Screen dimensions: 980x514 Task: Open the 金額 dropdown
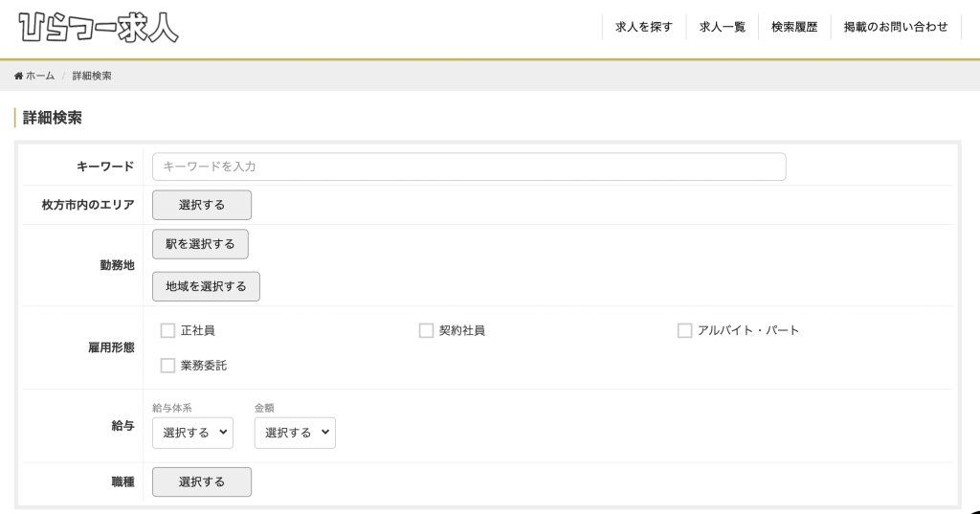pyautogui.click(x=295, y=433)
